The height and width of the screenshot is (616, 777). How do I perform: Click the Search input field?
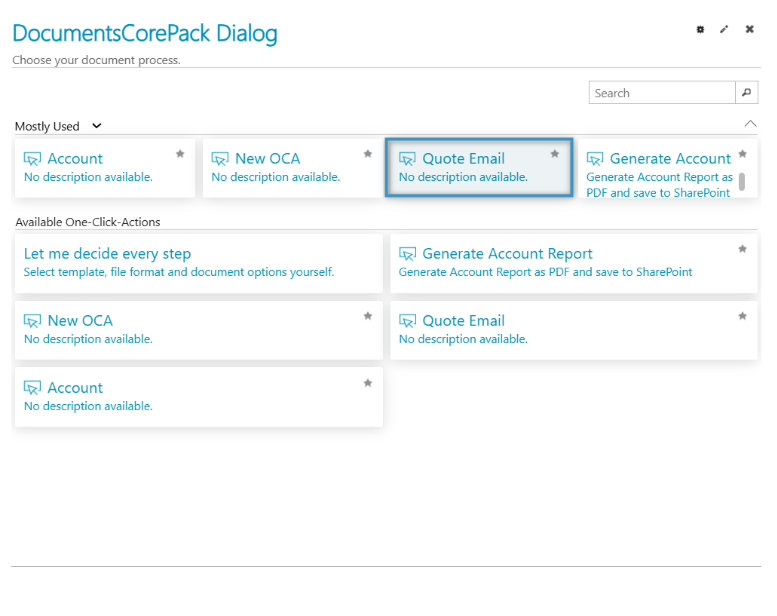661,93
